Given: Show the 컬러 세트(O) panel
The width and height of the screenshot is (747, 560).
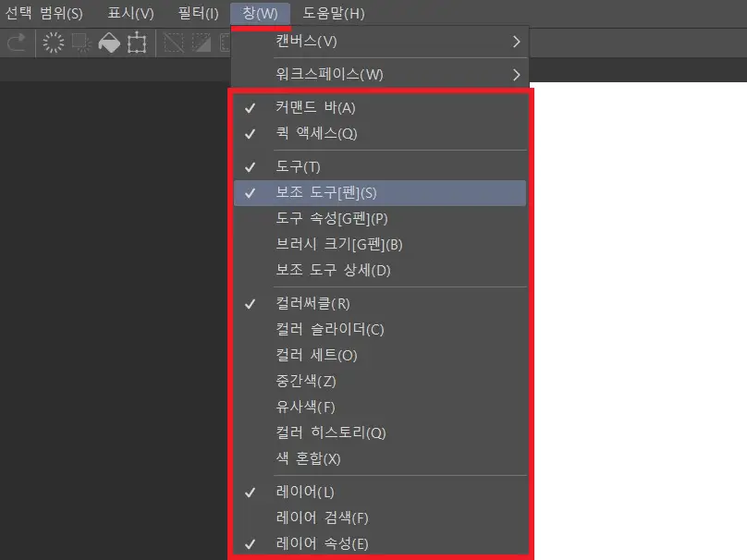Looking at the screenshot, I should 316,355.
